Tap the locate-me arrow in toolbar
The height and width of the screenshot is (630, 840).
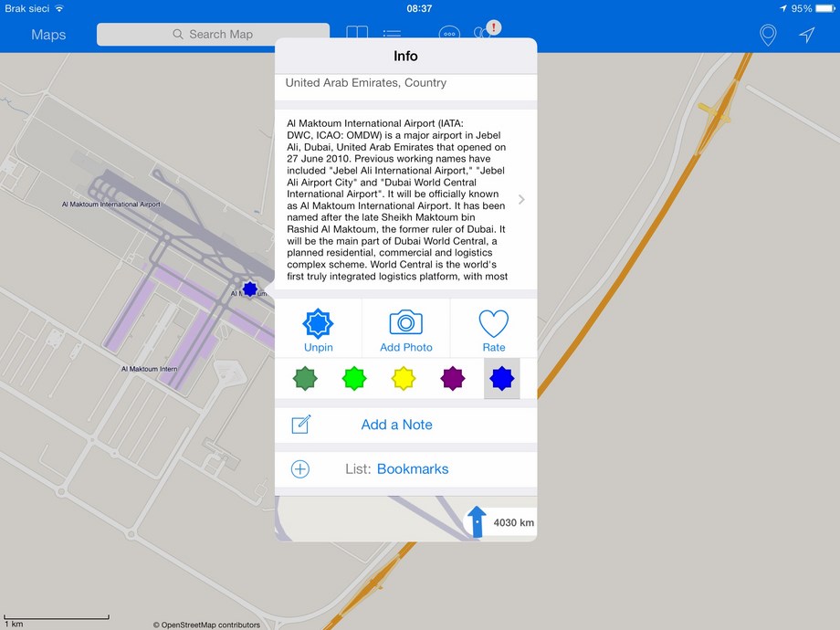tap(807, 35)
